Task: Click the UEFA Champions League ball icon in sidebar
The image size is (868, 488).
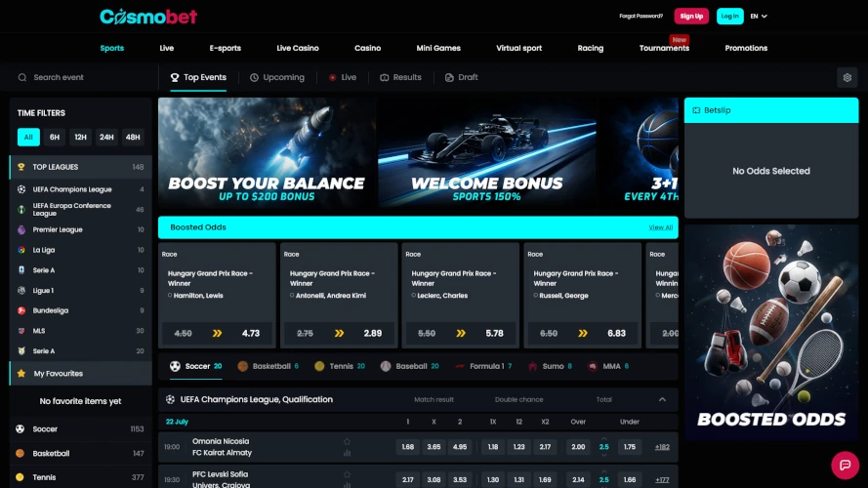Action: pos(21,189)
